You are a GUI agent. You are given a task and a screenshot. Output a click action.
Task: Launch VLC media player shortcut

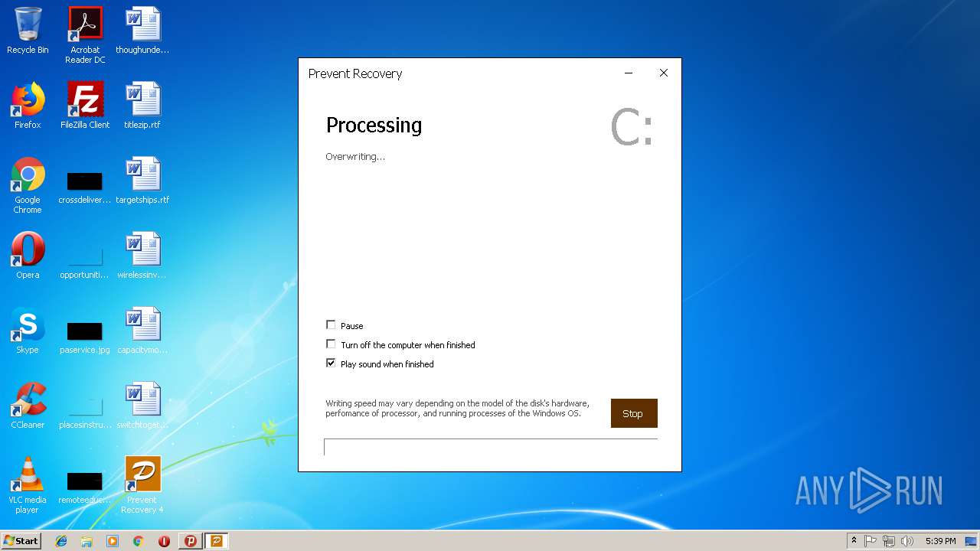(28, 485)
